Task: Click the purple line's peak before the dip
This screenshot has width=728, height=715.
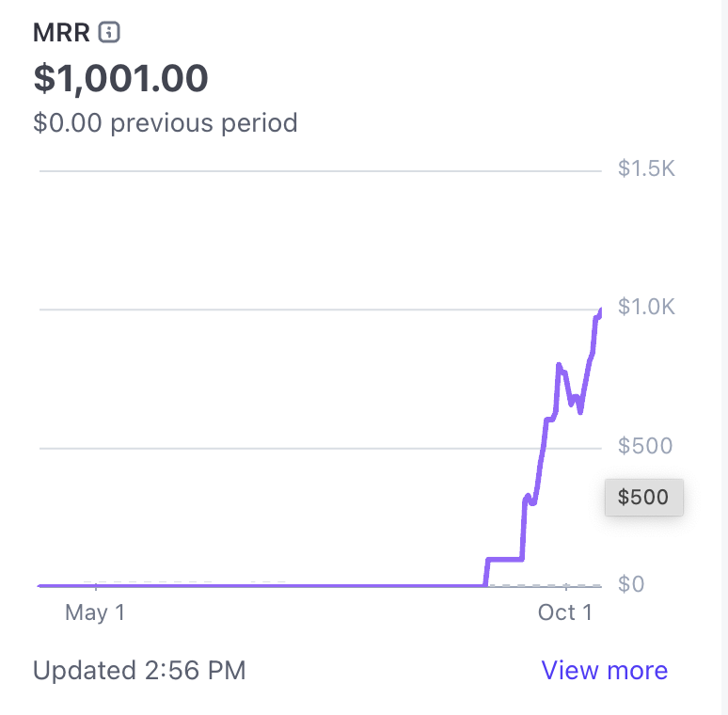Action: tap(559, 365)
